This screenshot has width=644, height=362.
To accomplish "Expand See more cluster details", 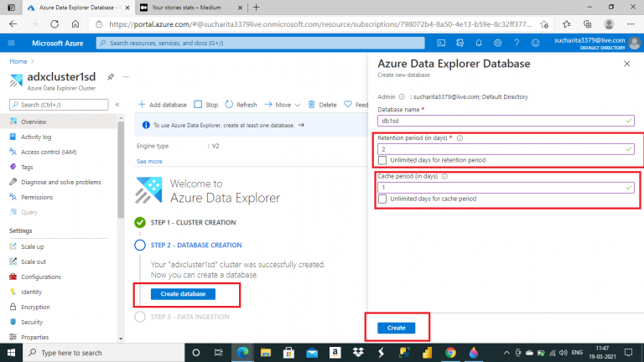I will pos(149,161).
